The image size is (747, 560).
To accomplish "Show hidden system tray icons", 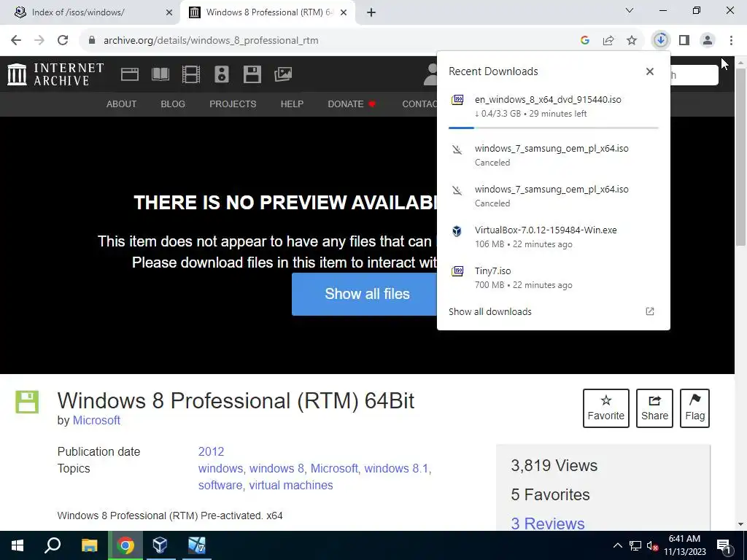I will tap(617, 545).
